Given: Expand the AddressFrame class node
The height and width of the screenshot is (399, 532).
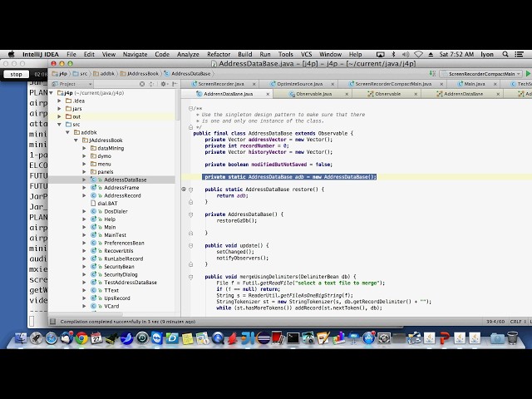Looking at the screenshot, I should pos(84,188).
